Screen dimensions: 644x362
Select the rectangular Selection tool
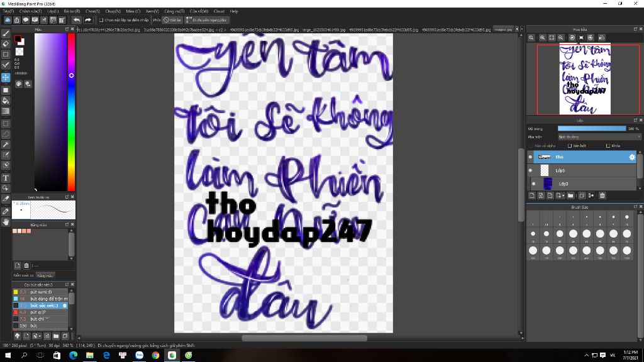pos(6,124)
